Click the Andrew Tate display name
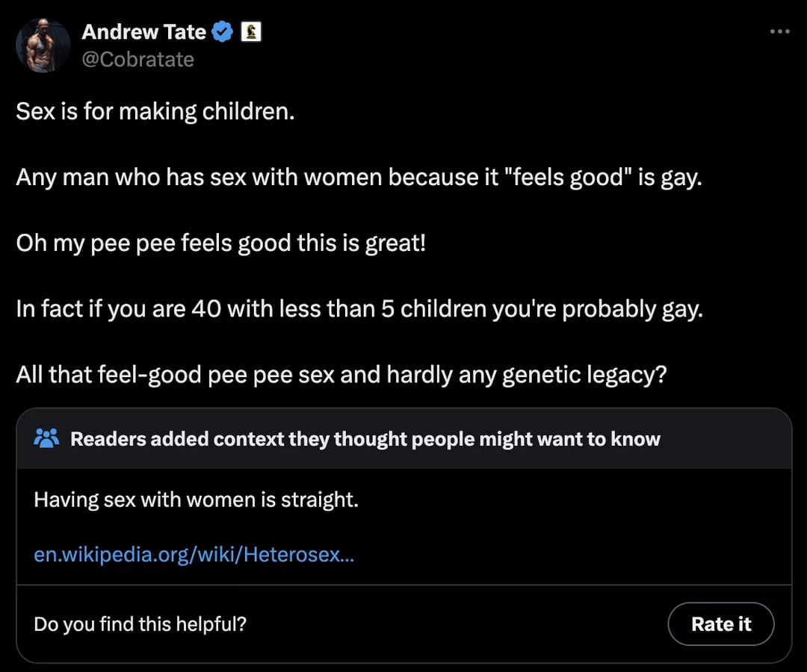This screenshot has width=807, height=672. tap(143, 32)
